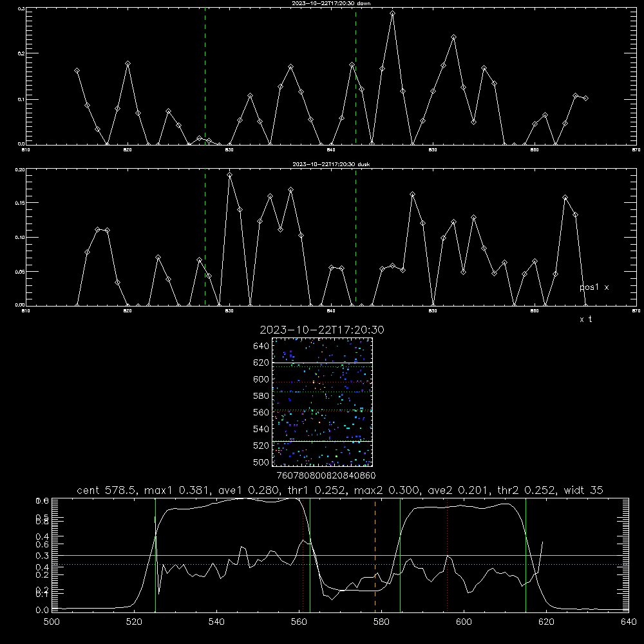Click the red dotted line near 561 in bottom plot
The width and height of the screenshot is (644, 644).
303,555
